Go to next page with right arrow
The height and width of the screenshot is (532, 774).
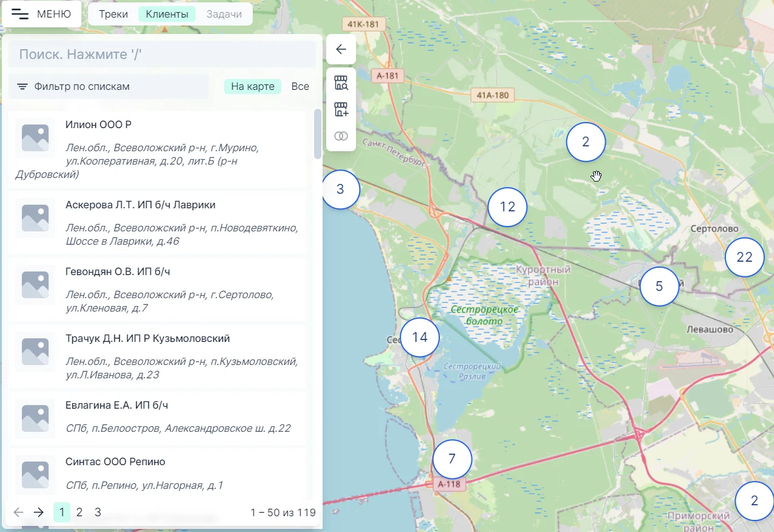click(x=39, y=513)
